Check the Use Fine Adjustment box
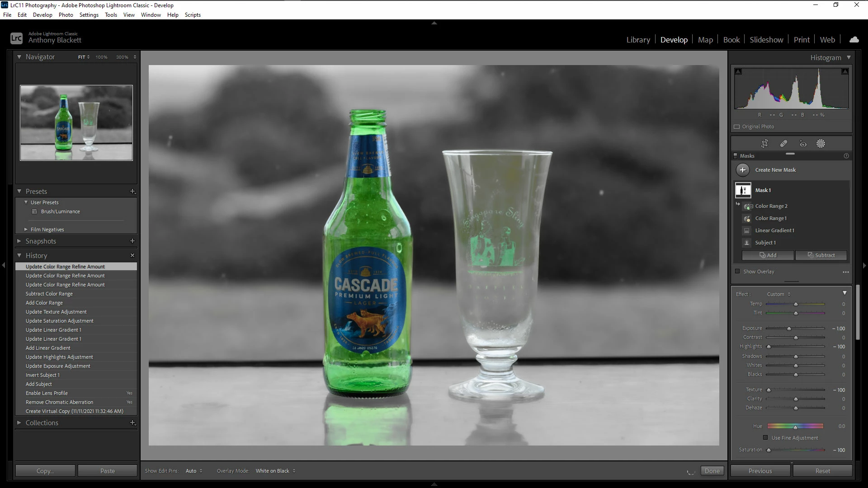This screenshot has width=868, height=488. [x=765, y=437]
